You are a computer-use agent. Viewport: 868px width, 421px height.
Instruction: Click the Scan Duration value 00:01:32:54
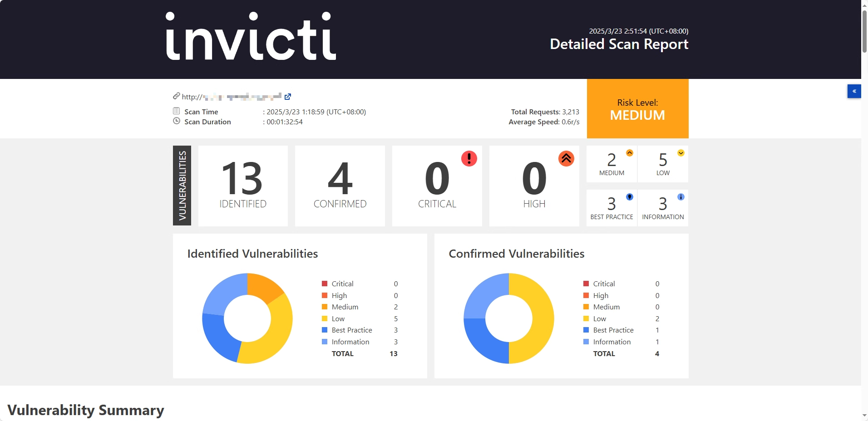[x=284, y=122]
